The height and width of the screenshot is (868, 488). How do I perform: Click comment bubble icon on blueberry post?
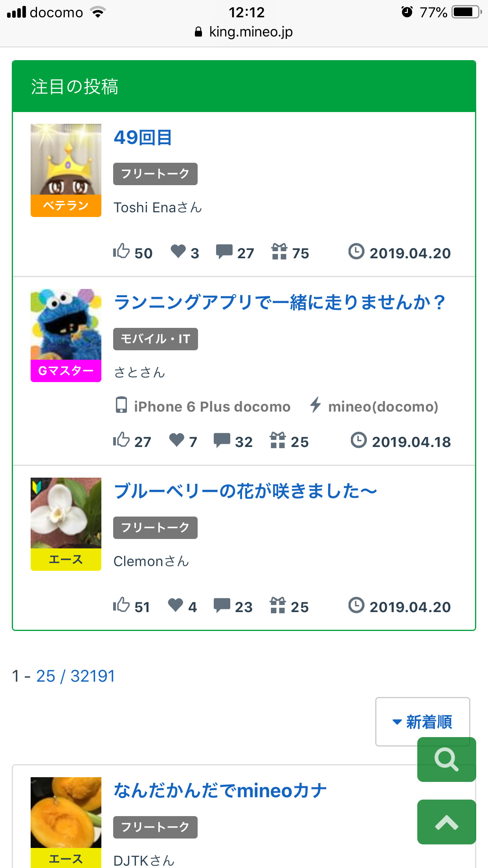(x=222, y=605)
